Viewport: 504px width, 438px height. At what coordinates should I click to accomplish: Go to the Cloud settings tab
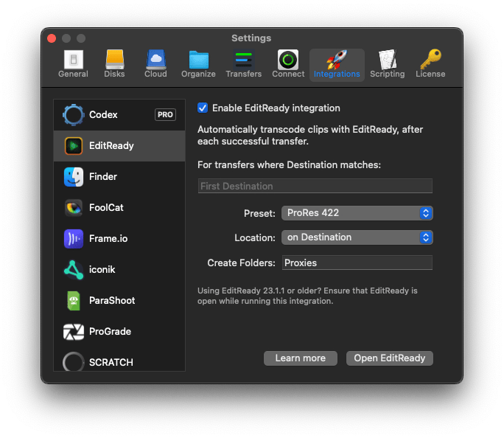coord(155,64)
